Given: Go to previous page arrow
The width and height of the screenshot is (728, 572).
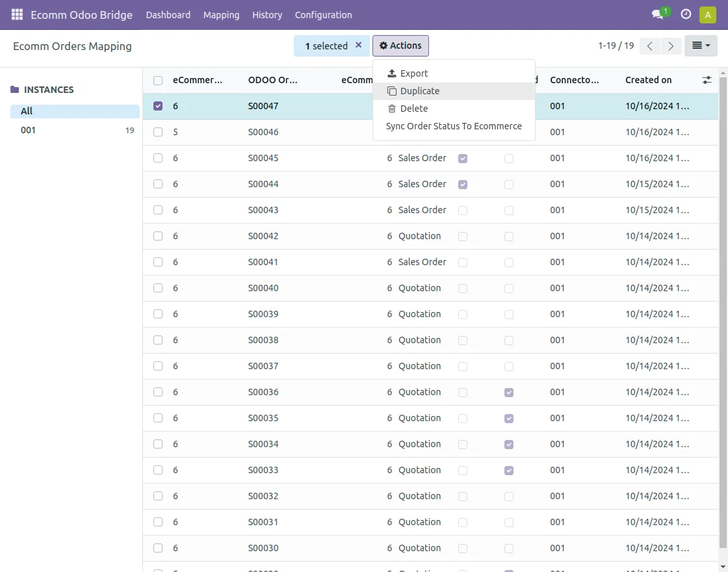Looking at the screenshot, I should [x=650, y=46].
